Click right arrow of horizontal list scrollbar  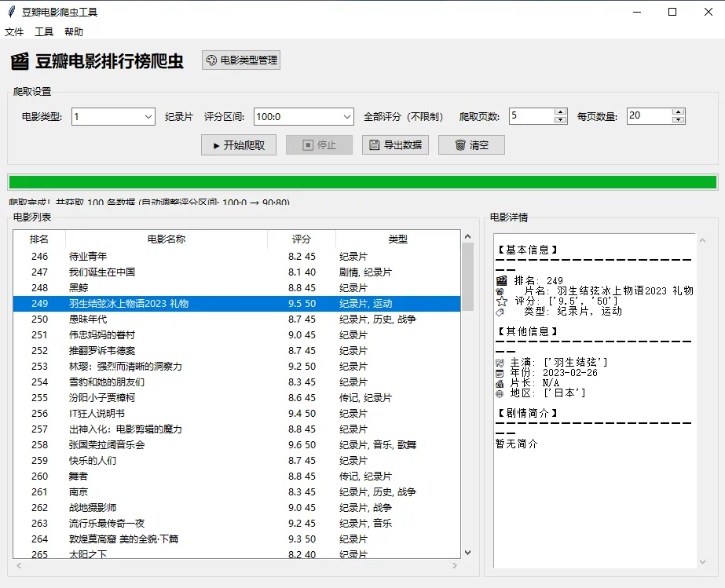[455, 565]
